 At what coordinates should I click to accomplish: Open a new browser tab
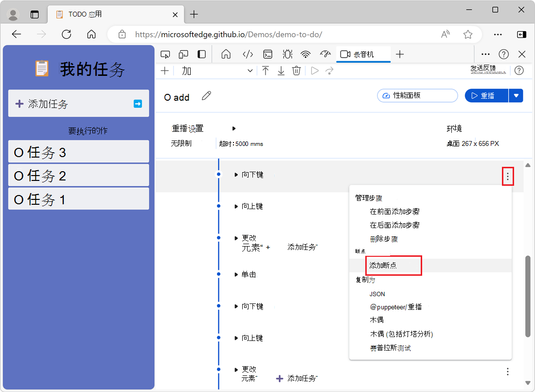(x=194, y=14)
